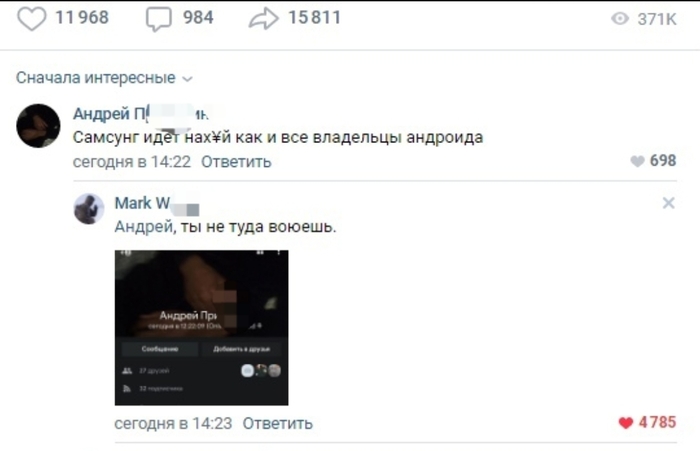
Task: Open Mark W. author name link
Action: point(157,204)
